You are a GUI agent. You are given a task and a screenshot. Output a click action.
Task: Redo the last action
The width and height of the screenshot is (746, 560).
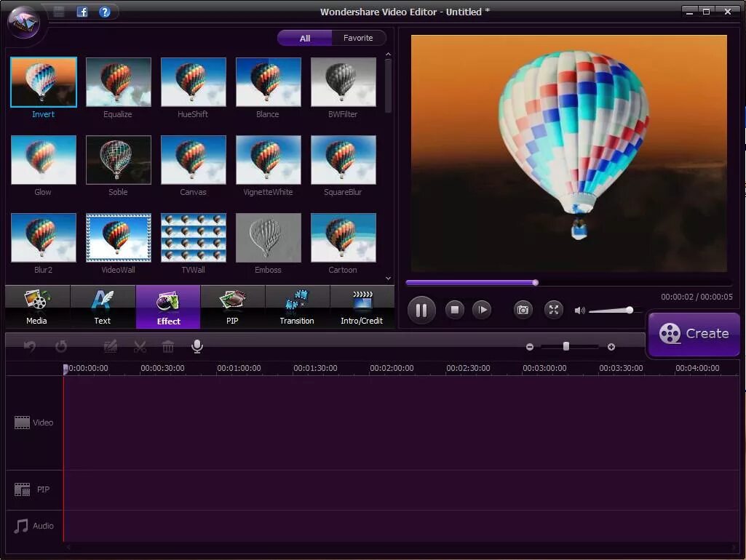[61, 347]
